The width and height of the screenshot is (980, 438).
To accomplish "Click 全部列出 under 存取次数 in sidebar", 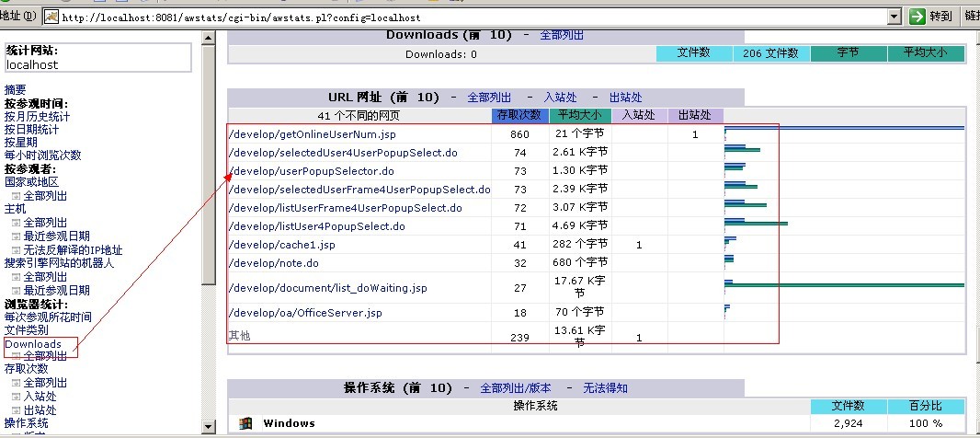I will point(45,383).
